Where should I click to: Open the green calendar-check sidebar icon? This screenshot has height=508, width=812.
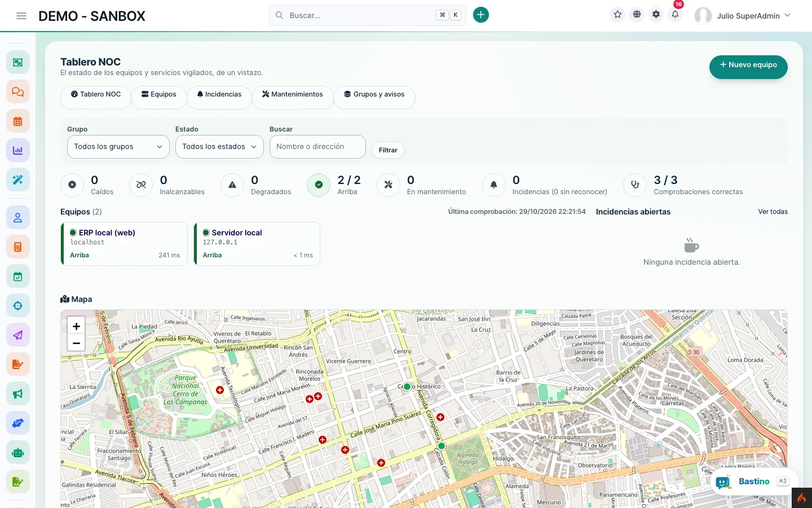(x=18, y=276)
